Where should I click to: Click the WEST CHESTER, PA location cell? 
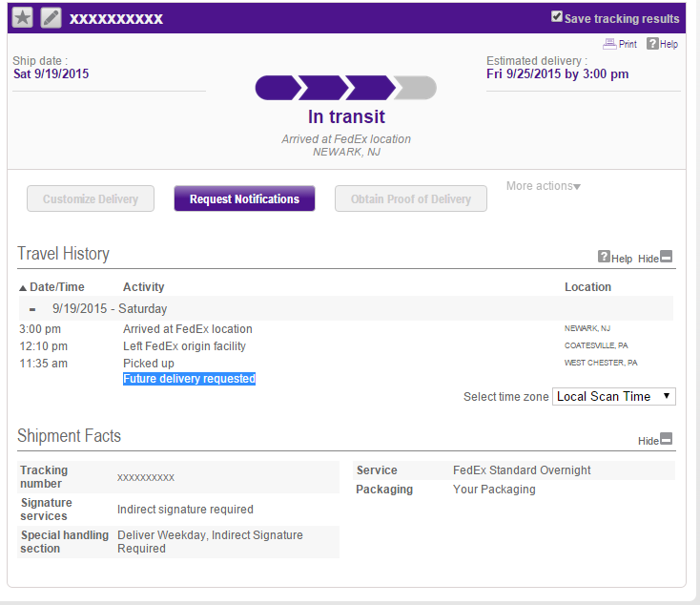601,363
